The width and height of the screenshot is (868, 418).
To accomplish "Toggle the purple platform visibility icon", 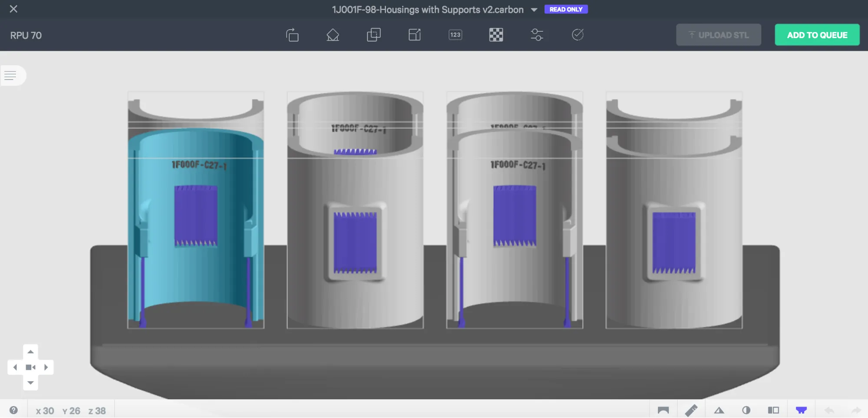I will pos(801,410).
